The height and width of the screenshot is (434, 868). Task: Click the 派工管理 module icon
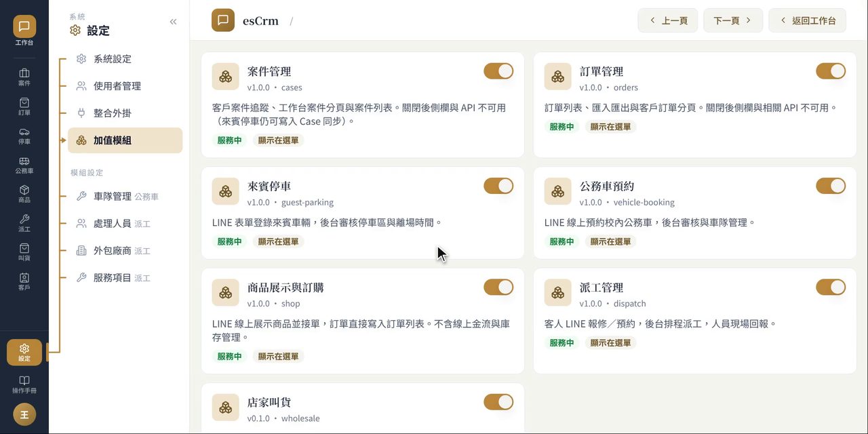(x=558, y=292)
